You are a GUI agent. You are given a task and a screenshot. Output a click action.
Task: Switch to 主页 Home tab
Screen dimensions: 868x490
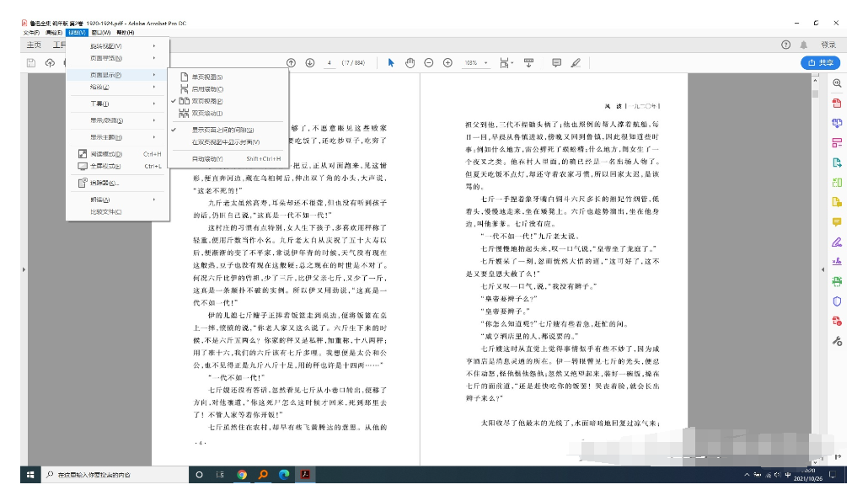pyautogui.click(x=34, y=45)
